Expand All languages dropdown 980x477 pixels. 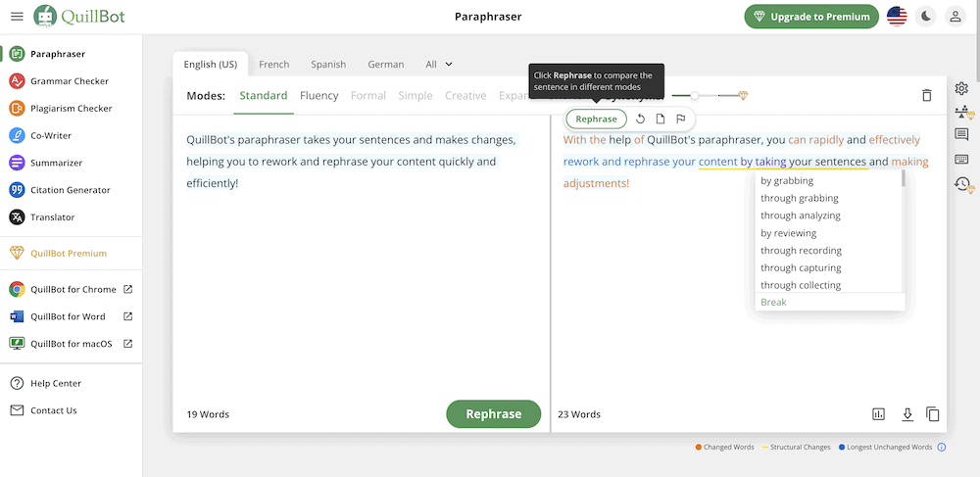pos(439,65)
